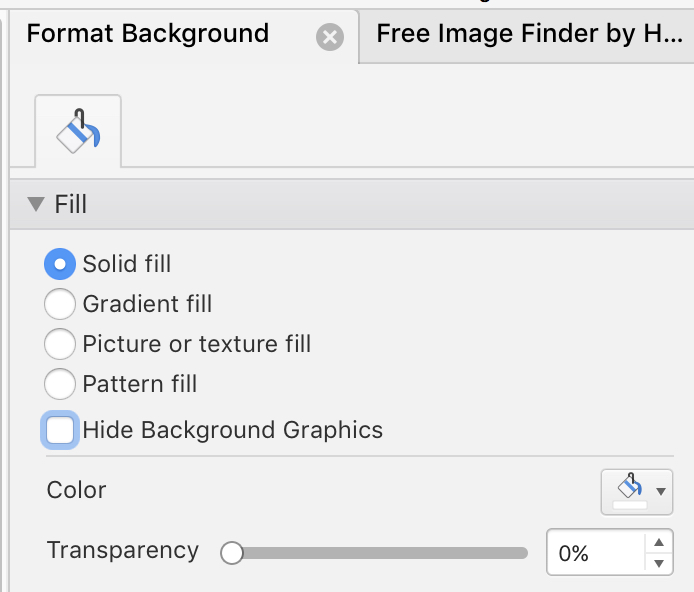
Task: Click the Fill section header label
Action: [x=70, y=204]
